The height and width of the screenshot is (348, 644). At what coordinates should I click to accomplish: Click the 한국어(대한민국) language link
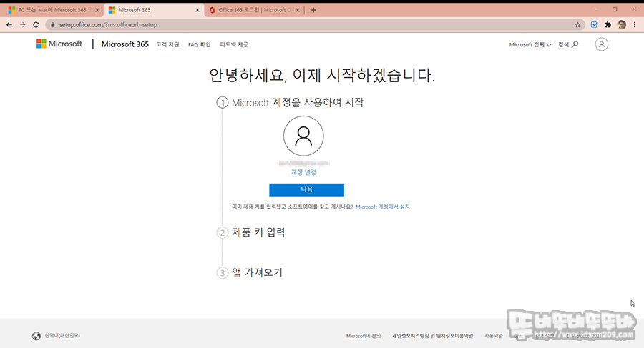click(x=62, y=335)
